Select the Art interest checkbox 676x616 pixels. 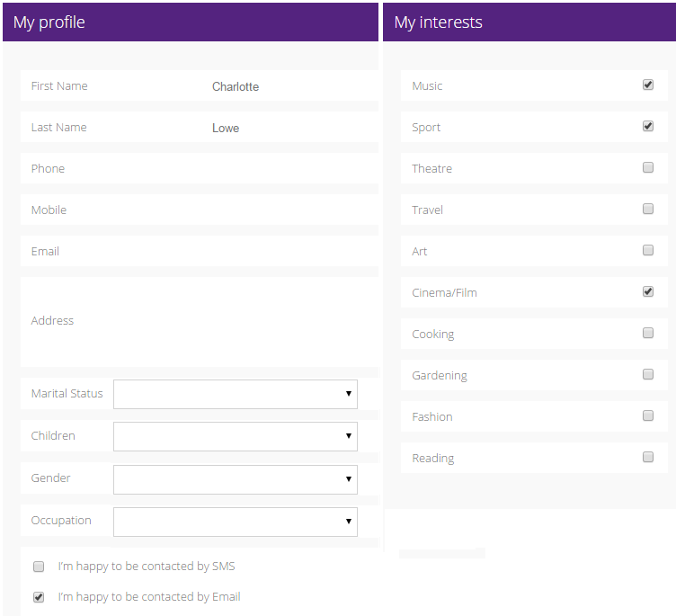tap(648, 250)
